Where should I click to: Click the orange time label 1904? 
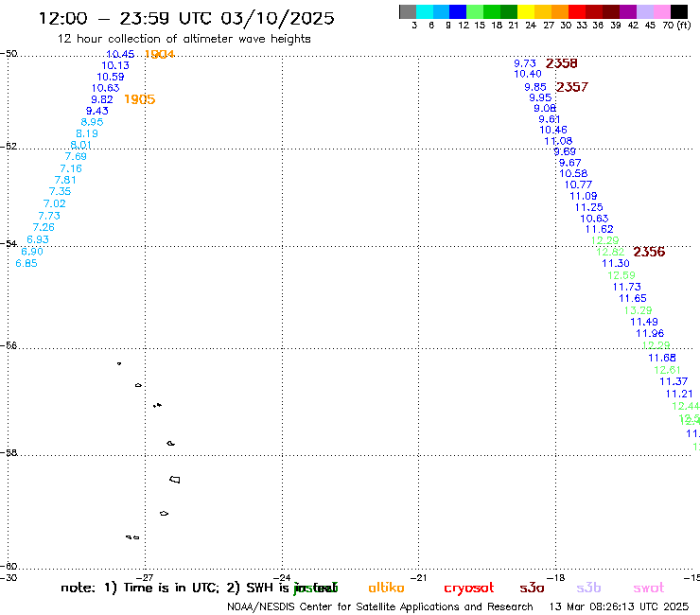tap(160, 55)
